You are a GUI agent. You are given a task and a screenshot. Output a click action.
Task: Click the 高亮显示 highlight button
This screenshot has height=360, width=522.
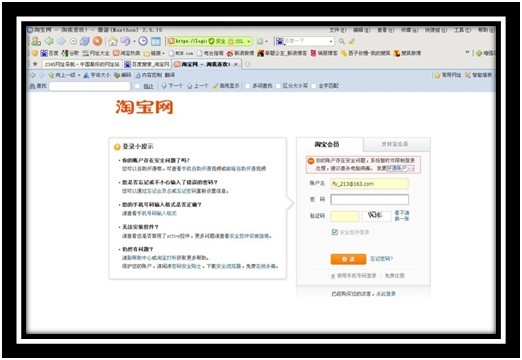(x=226, y=86)
